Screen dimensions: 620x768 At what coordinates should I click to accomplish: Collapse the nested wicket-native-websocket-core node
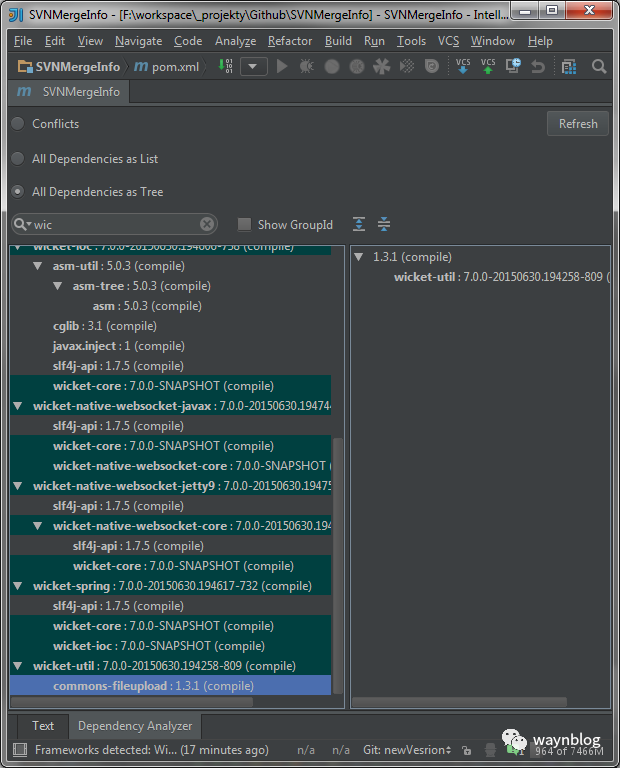(x=37, y=526)
